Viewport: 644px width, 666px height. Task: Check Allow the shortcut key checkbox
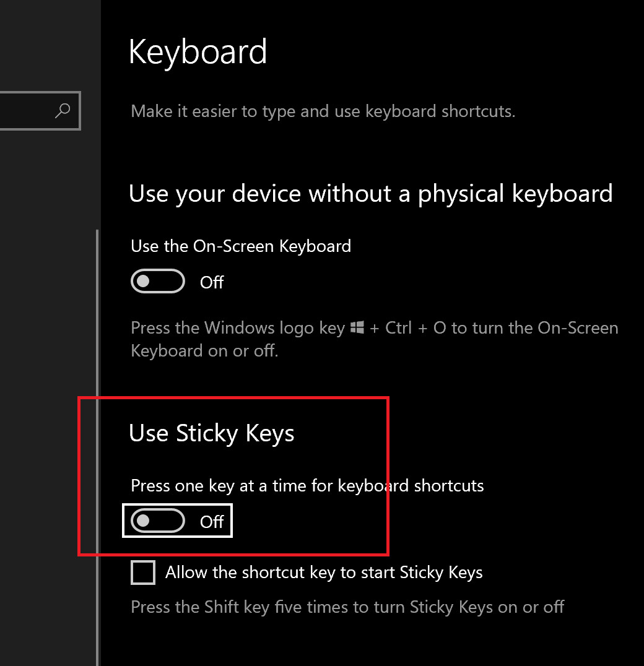pos(143,573)
